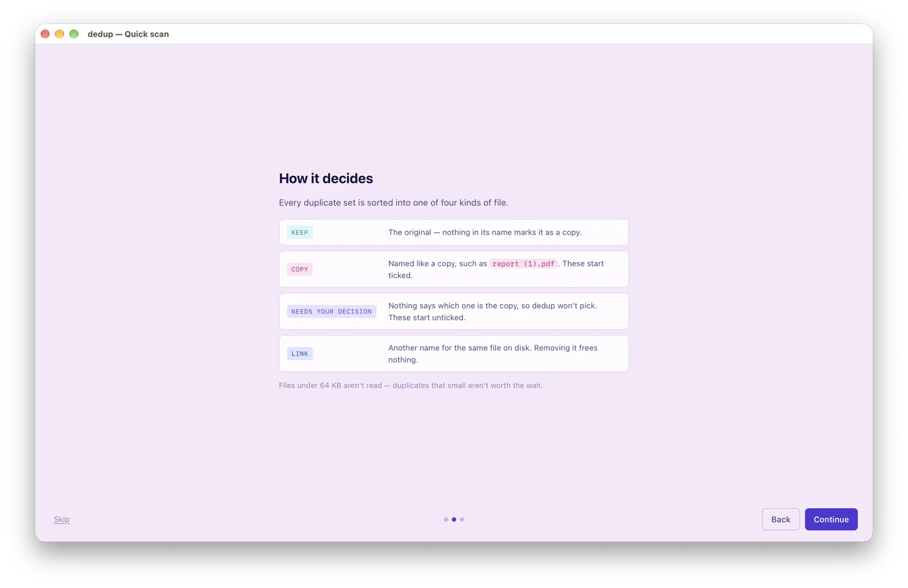
Task: Click the KEEP badge
Action: 300,232
